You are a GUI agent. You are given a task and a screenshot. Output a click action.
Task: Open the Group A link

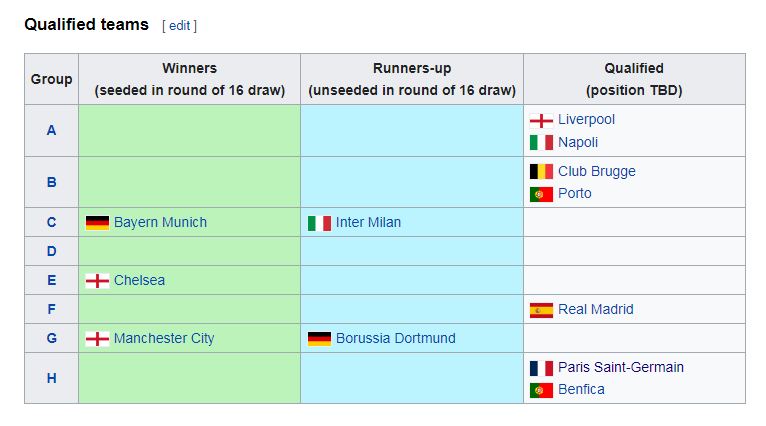tap(51, 130)
